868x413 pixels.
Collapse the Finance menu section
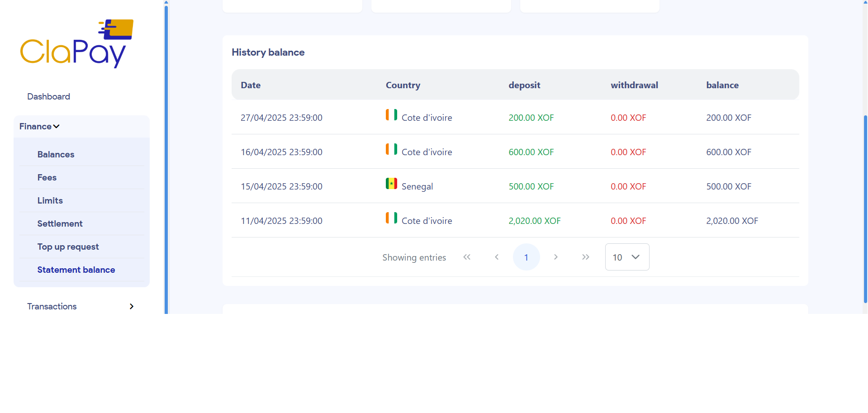[x=40, y=127]
